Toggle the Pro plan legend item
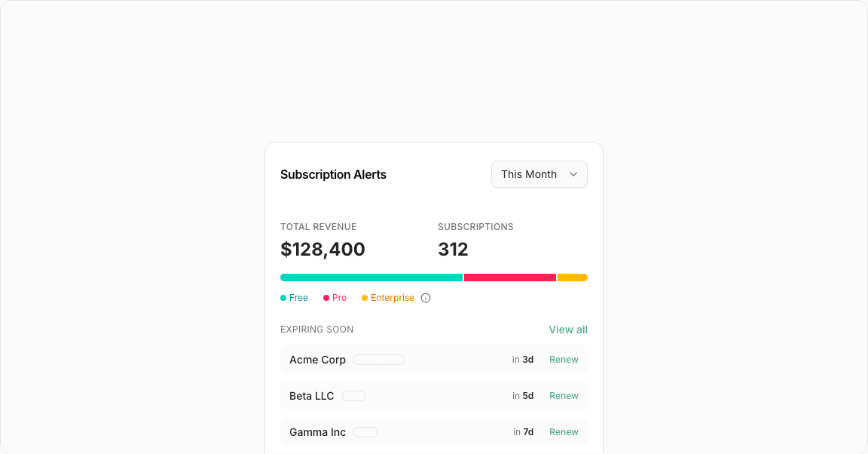This screenshot has width=868, height=454. click(335, 298)
